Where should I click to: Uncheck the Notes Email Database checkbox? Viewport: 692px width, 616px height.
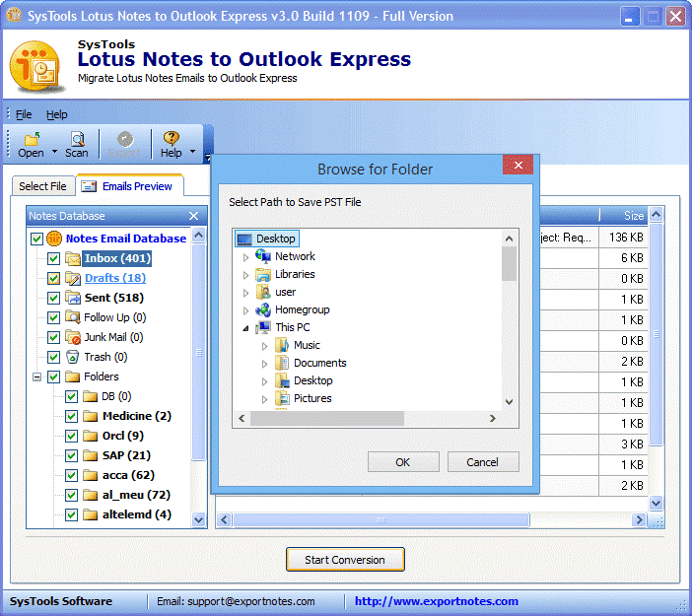[36, 240]
